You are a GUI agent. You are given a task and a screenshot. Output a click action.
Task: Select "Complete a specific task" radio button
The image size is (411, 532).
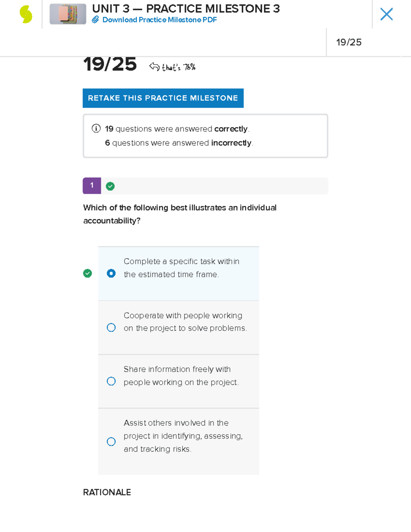pos(111,273)
